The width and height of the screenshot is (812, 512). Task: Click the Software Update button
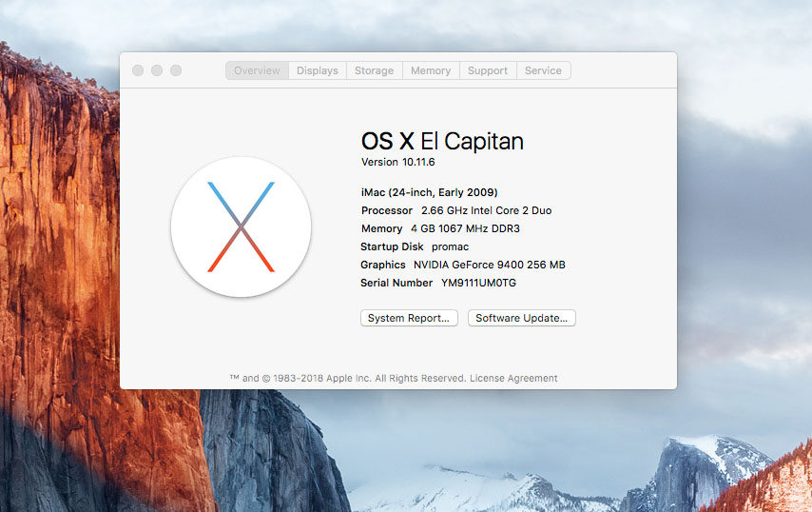pos(521,318)
